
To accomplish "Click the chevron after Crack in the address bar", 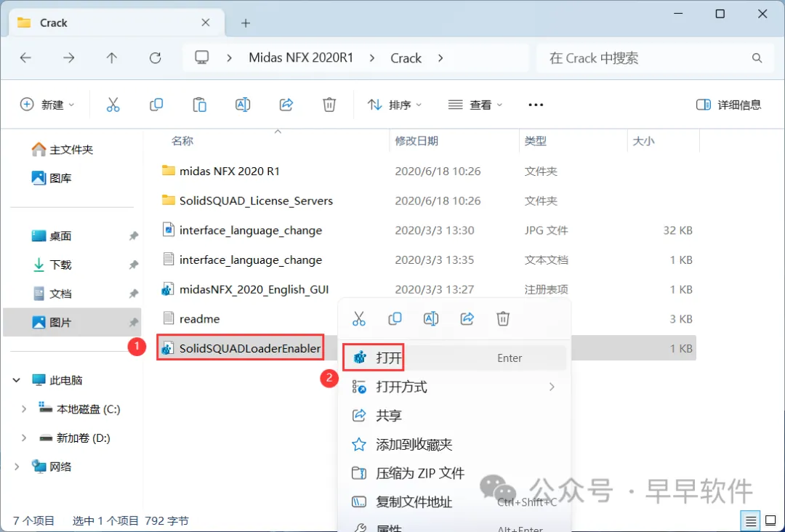I will coord(440,58).
